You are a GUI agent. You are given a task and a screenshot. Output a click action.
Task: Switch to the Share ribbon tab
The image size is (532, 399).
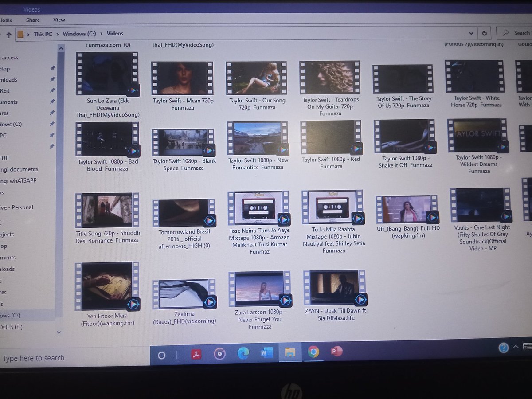(33, 20)
